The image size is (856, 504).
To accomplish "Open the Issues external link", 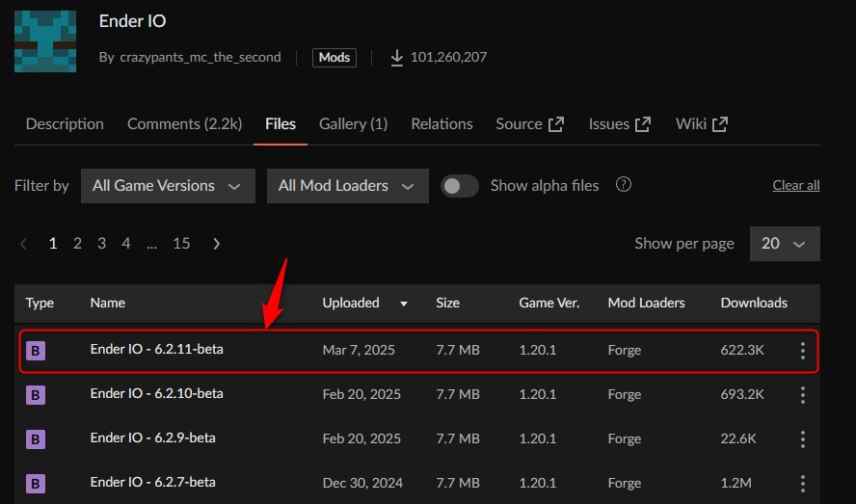I will 620,124.
